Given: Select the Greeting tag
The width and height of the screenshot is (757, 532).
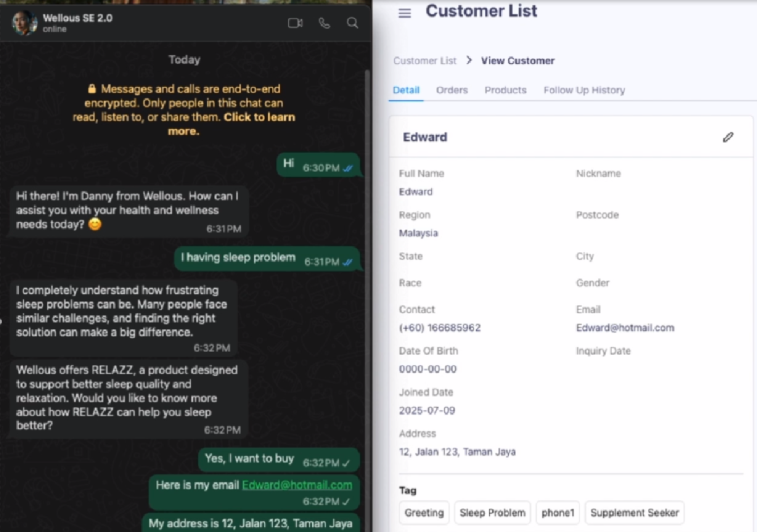Looking at the screenshot, I should (424, 513).
